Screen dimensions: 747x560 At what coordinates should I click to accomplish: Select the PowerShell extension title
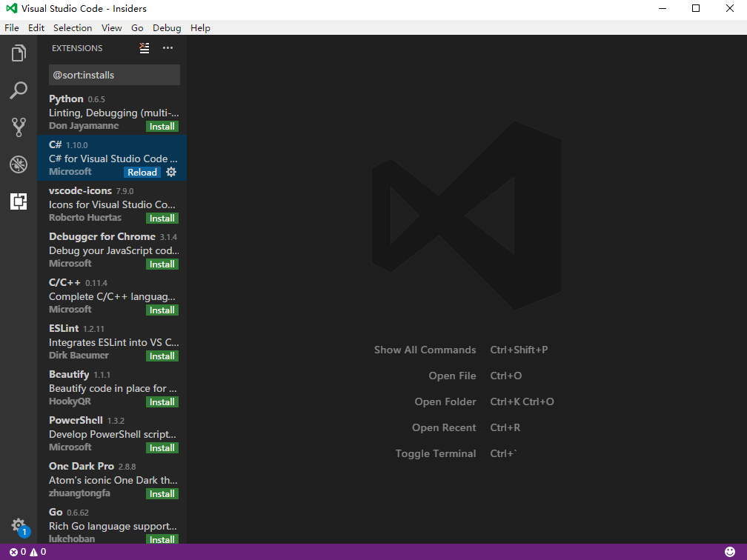(76, 420)
